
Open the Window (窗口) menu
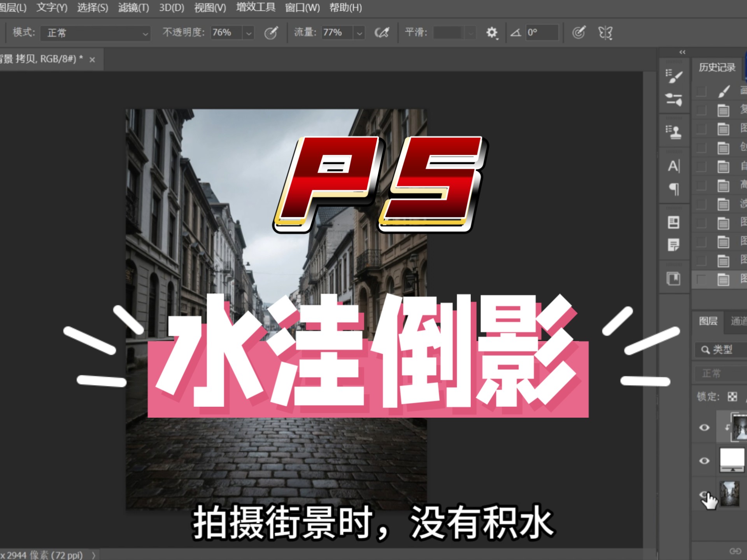pos(302,8)
